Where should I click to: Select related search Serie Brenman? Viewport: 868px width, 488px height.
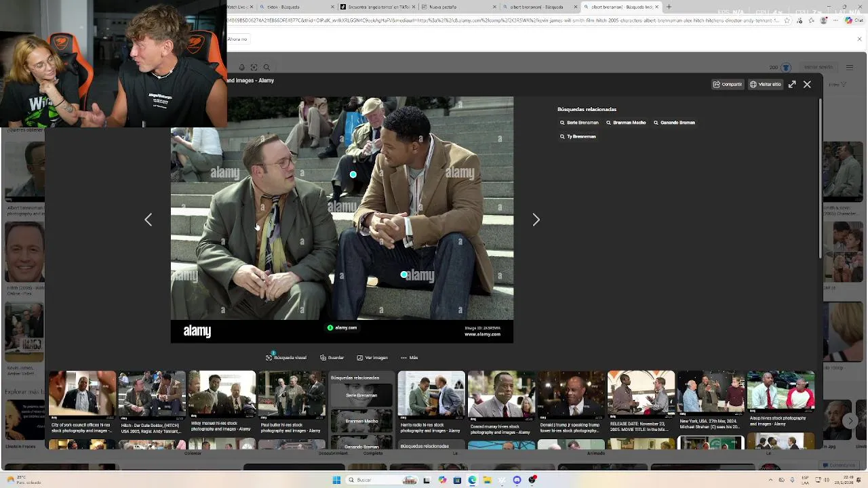point(579,123)
